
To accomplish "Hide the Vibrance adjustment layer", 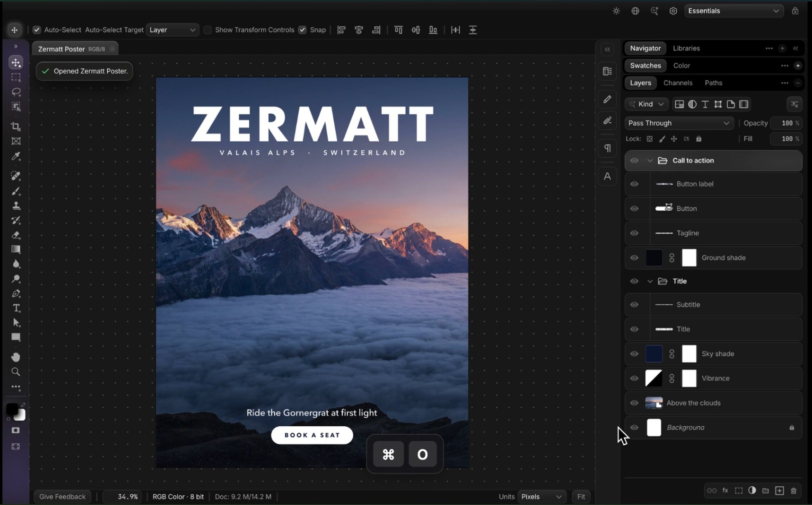I will (x=634, y=378).
